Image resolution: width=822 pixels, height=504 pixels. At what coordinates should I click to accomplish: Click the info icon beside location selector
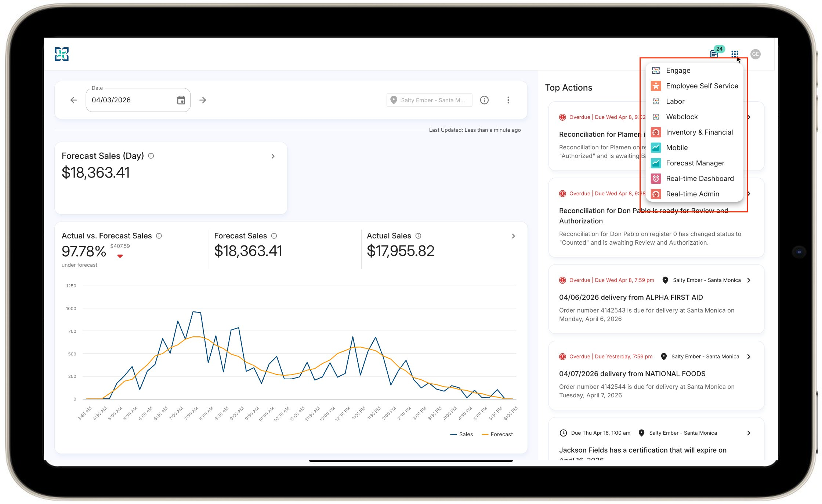coord(484,100)
